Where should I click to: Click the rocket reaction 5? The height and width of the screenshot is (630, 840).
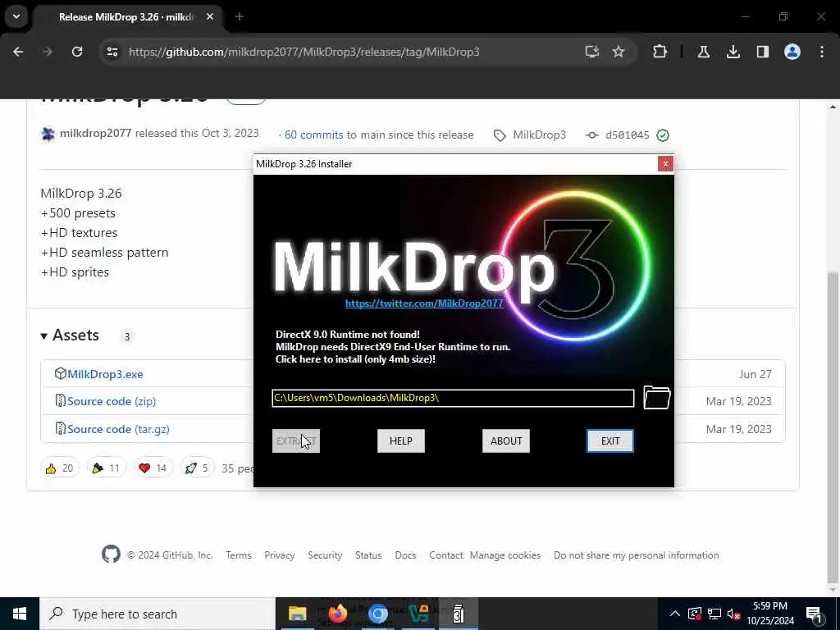pyautogui.click(x=197, y=468)
